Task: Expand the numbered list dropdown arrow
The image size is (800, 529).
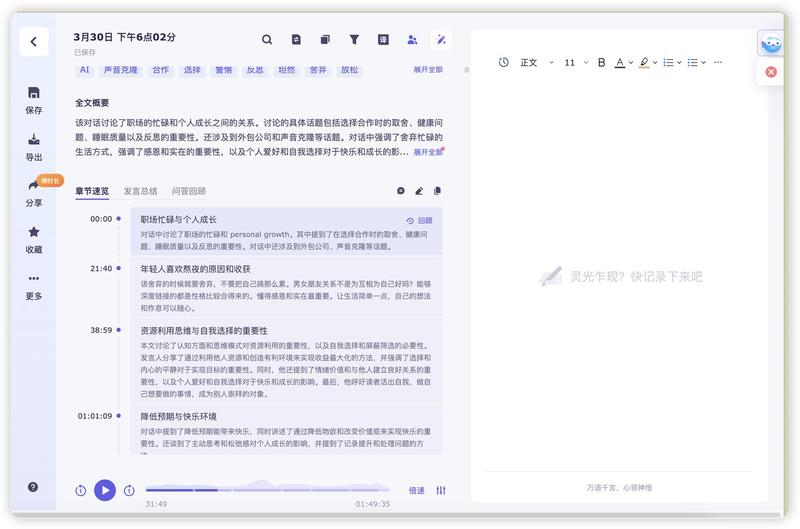Action: point(679,63)
